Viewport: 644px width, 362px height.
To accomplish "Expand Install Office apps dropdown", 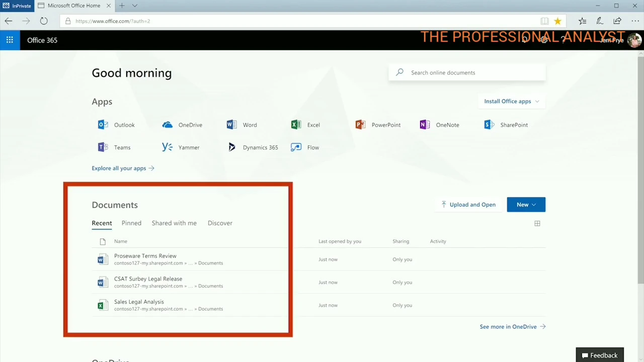I will pos(512,101).
